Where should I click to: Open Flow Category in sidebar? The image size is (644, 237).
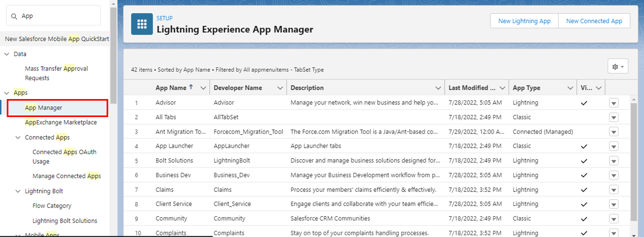[52, 206]
